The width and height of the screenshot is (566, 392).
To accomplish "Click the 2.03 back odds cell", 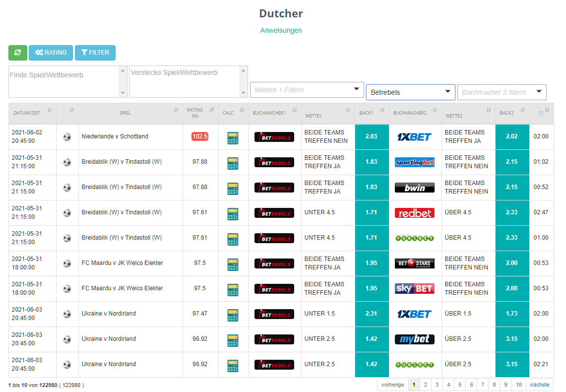I will 372,137.
